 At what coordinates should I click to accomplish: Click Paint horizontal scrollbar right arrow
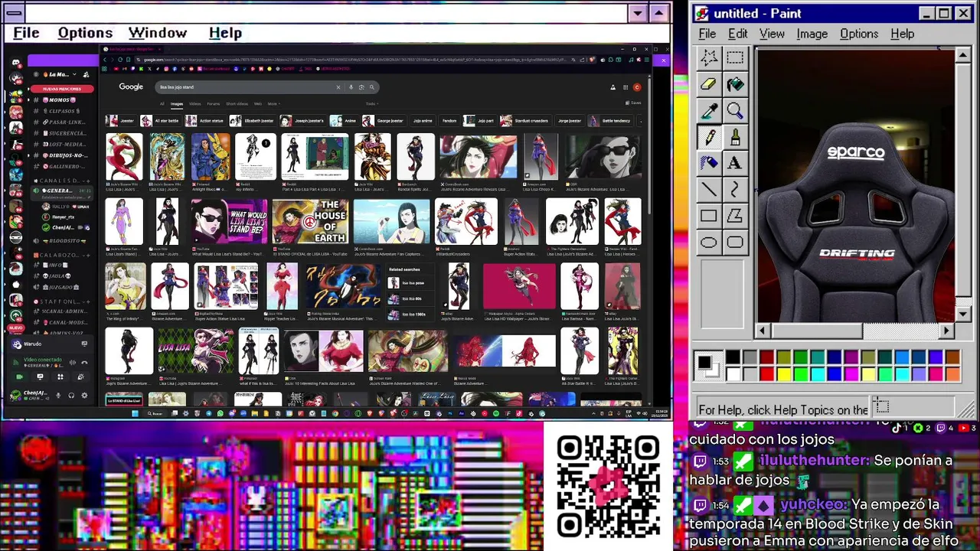click(x=946, y=331)
